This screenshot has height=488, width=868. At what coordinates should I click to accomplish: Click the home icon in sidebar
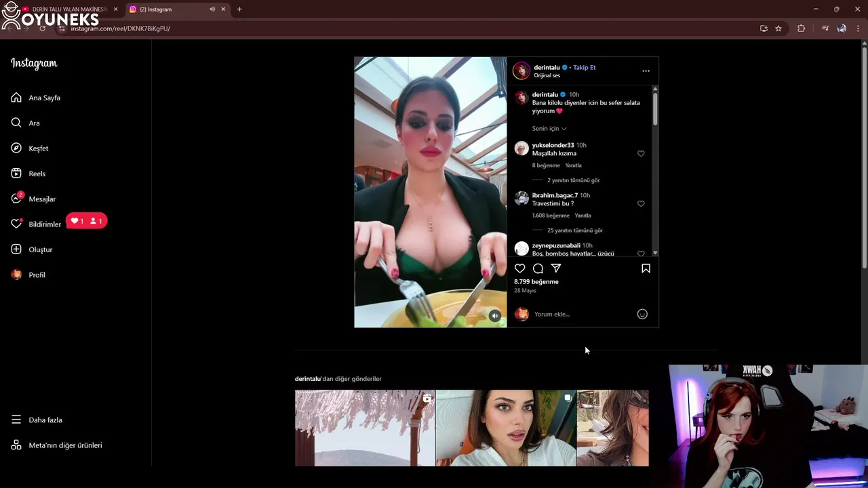[x=16, y=98]
